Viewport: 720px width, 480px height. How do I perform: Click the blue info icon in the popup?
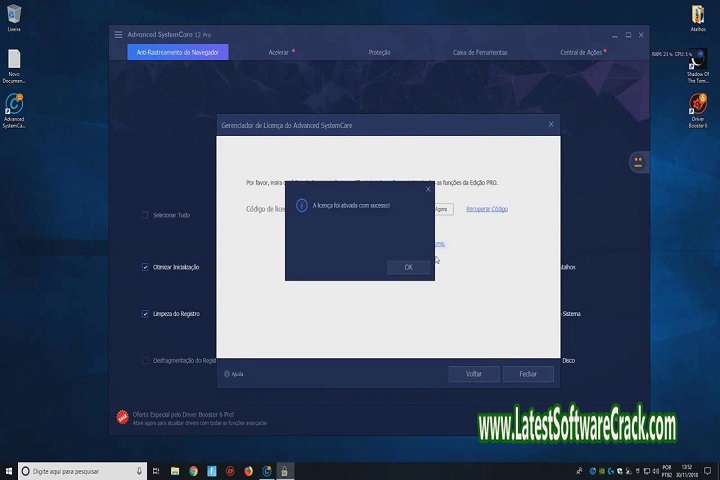pos(302,205)
